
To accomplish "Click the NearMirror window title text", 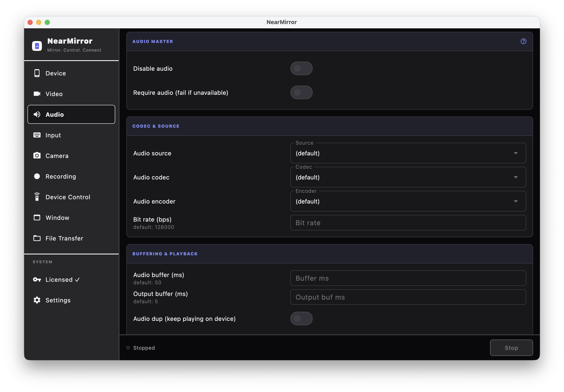I will [282, 22].
